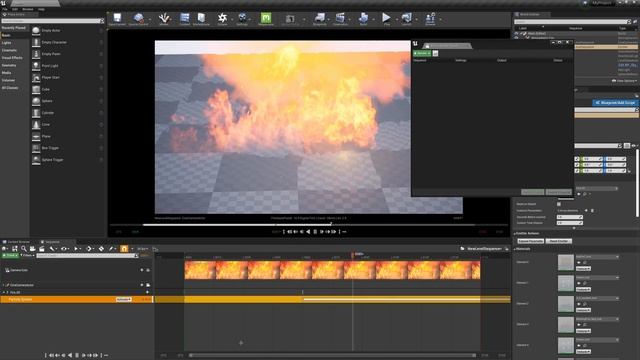
Task: Pause playback in Sequencer bottom transport
Action: click(77, 356)
